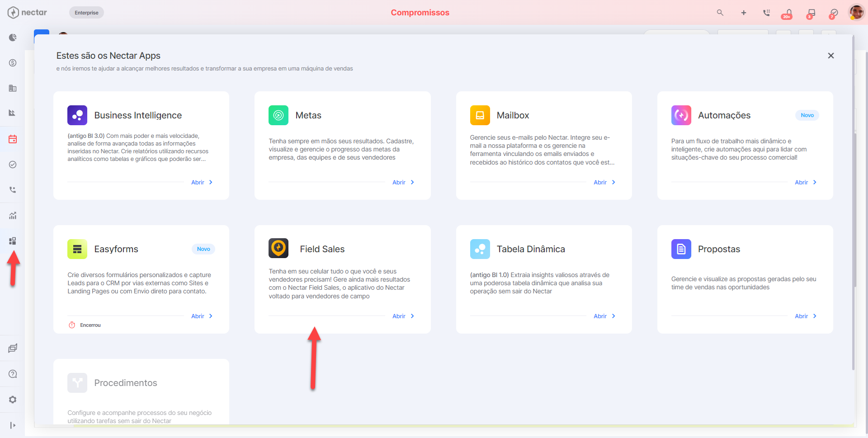
Task: Click Abrir chevron on Automações card
Action: [815, 182]
